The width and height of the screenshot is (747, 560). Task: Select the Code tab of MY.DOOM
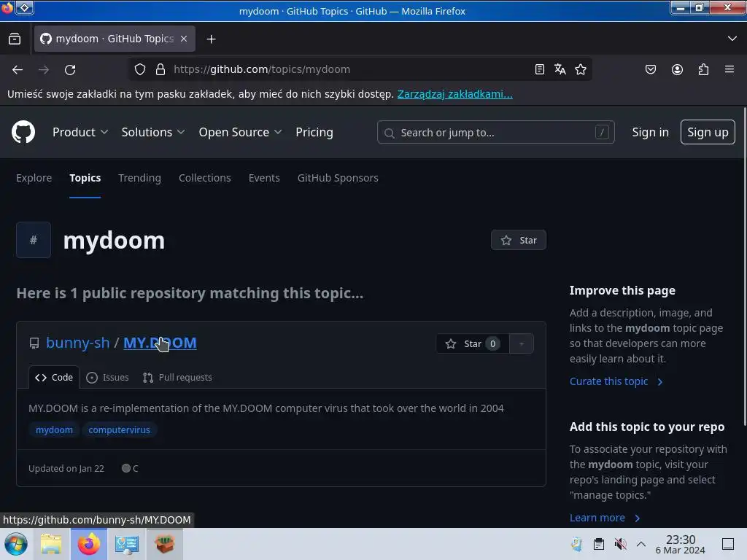(54, 378)
